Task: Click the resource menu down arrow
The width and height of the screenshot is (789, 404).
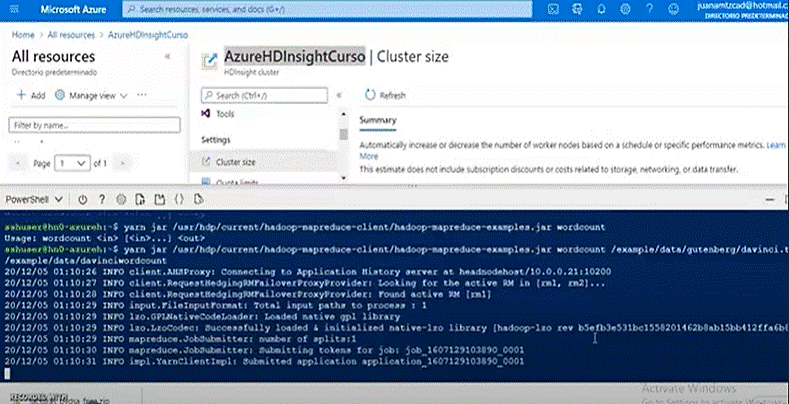Action: tap(344, 178)
